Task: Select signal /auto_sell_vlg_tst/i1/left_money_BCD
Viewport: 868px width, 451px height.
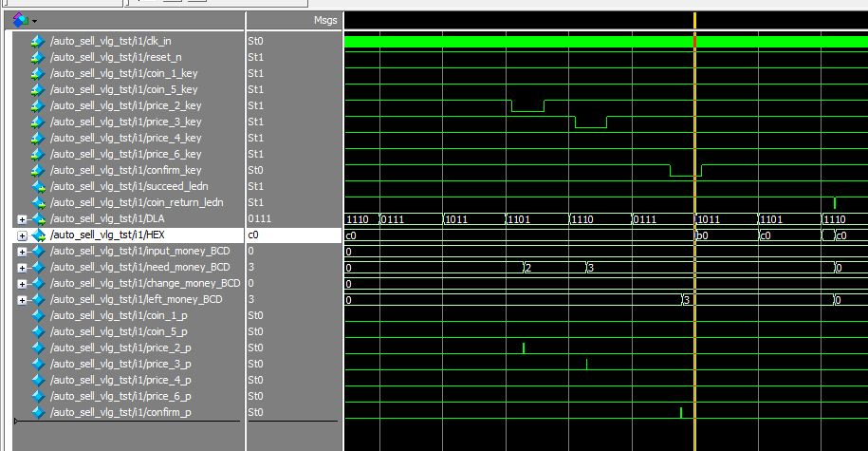Action: click(137, 299)
